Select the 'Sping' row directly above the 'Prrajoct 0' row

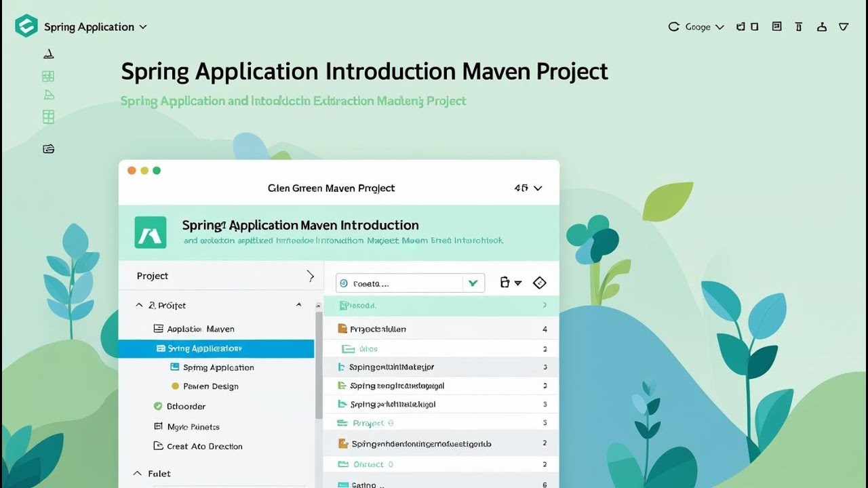tap(441, 404)
